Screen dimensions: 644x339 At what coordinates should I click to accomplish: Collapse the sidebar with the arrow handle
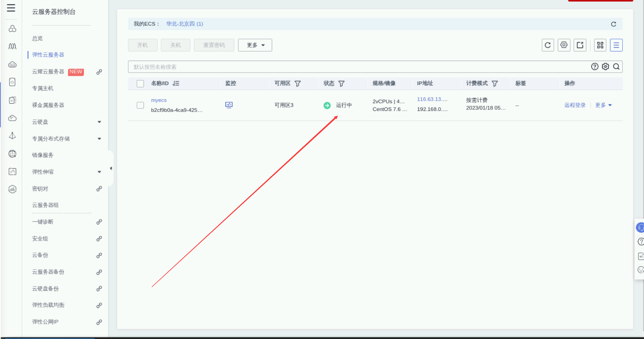click(x=111, y=168)
